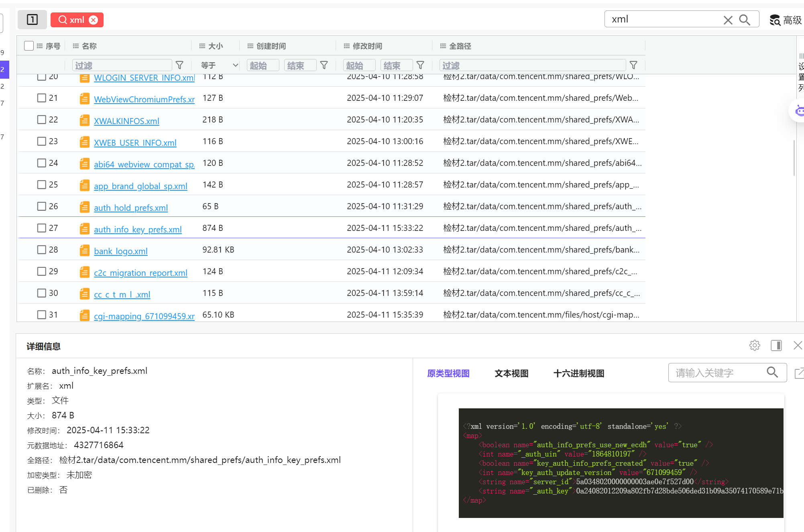The height and width of the screenshot is (532, 804).
Task: Focus the full path filter input field
Action: 533,65
